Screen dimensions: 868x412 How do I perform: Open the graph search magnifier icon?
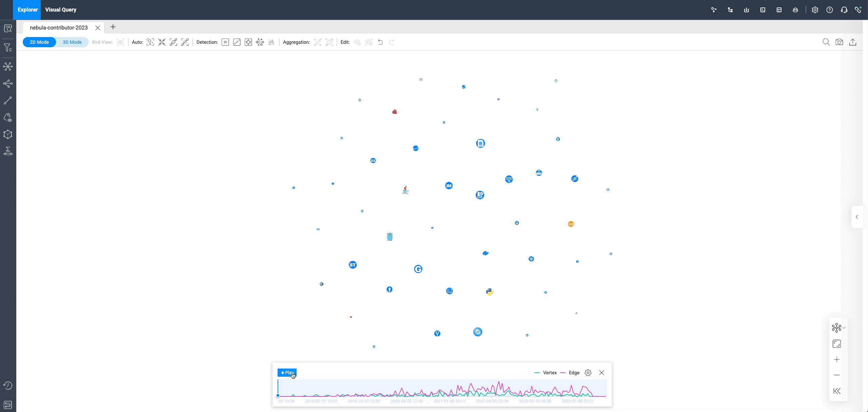click(x=826, y=42)
